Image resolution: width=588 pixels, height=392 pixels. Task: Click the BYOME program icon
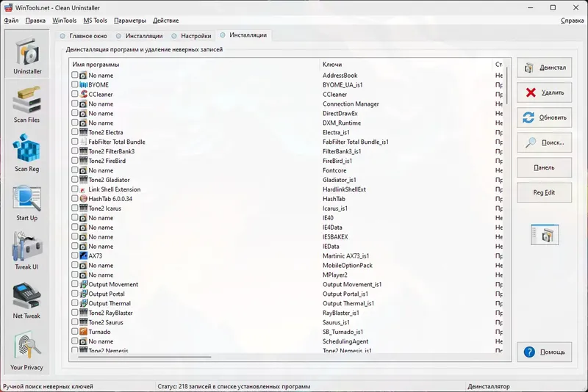coord(84,84)
